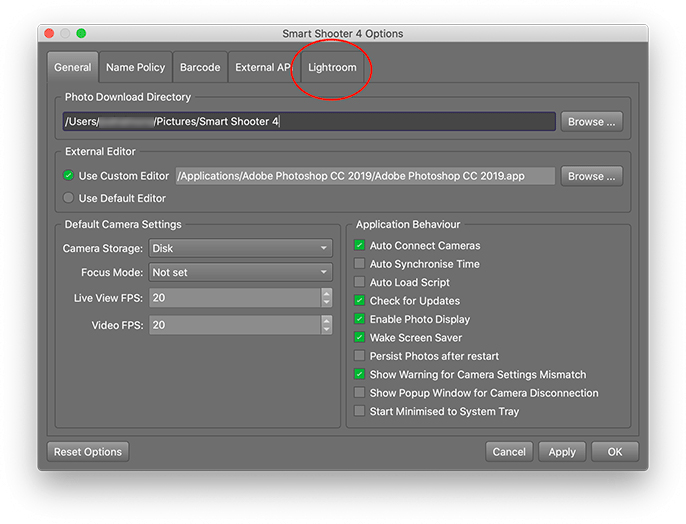
Task: Enable Auto Synchronise Time
Action: coord(360,264)
